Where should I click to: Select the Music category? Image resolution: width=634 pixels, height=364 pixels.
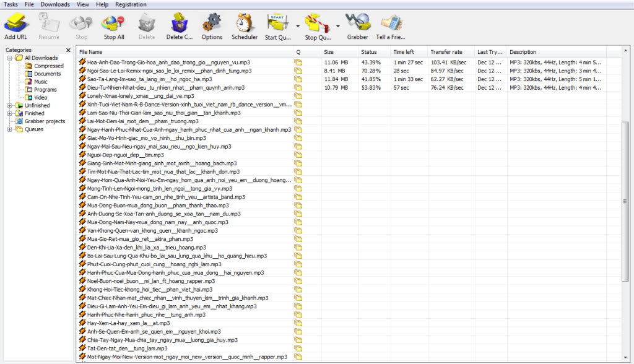point(40,82)
